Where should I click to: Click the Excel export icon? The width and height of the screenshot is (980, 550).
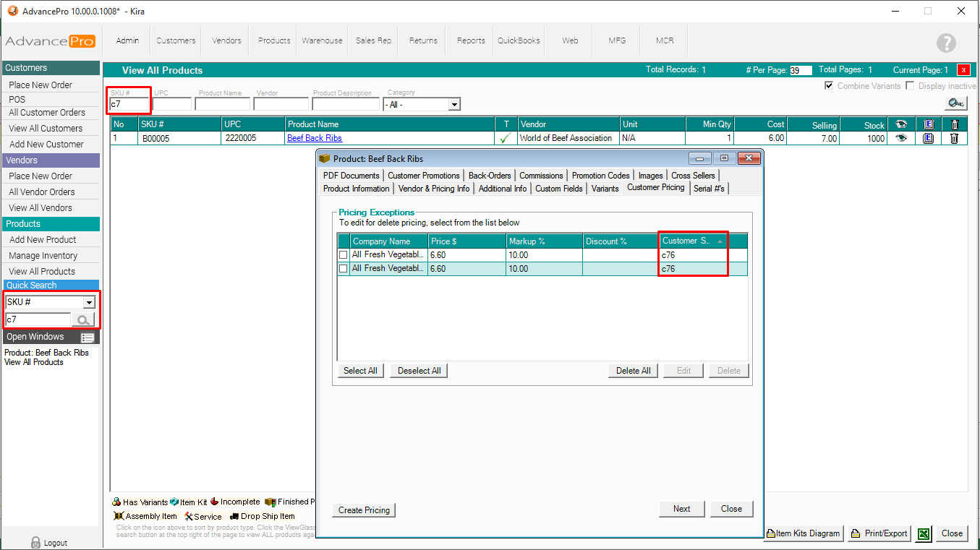click(923, 533)
